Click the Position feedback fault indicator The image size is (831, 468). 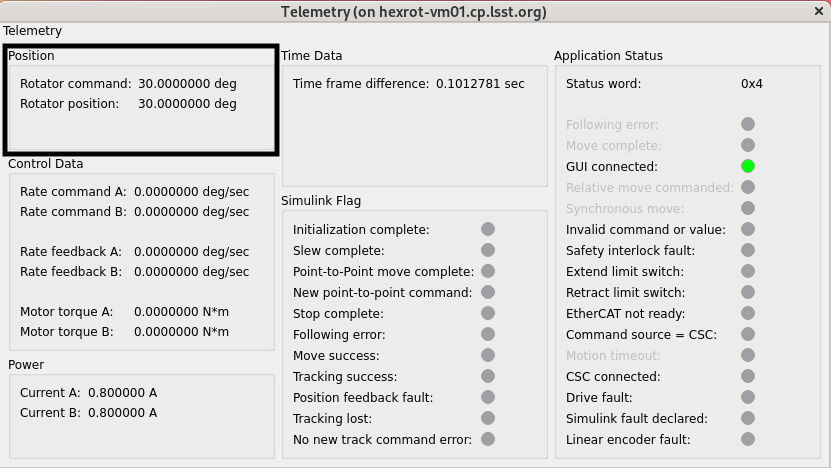click(x=488, y=397)
